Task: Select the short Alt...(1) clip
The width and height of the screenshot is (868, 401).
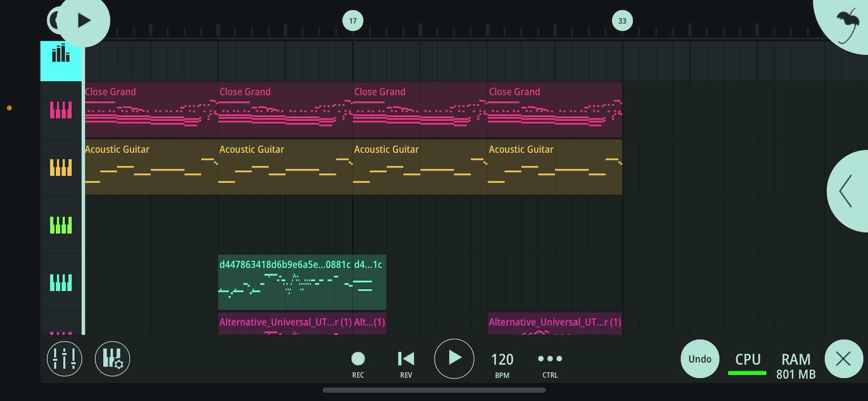Action: [x=369, y=324]
